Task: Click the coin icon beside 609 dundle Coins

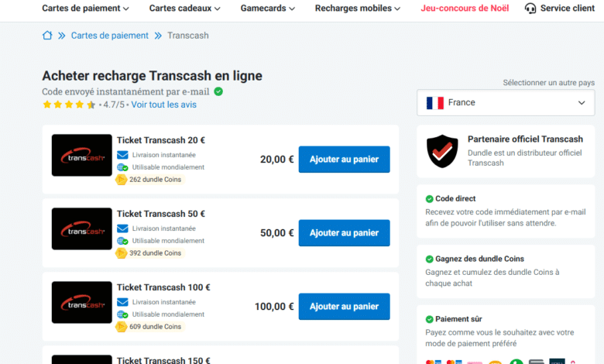Action: tap(122, 327)
